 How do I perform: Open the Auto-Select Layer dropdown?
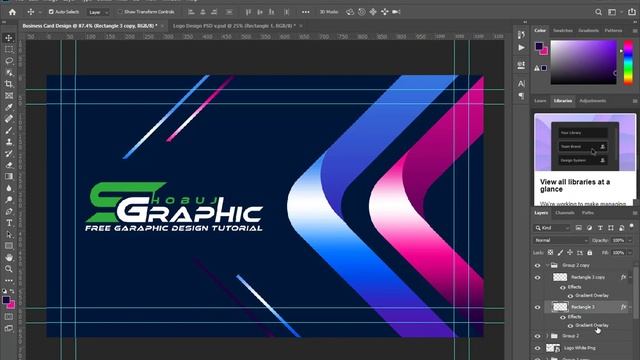tap(98, 12)
